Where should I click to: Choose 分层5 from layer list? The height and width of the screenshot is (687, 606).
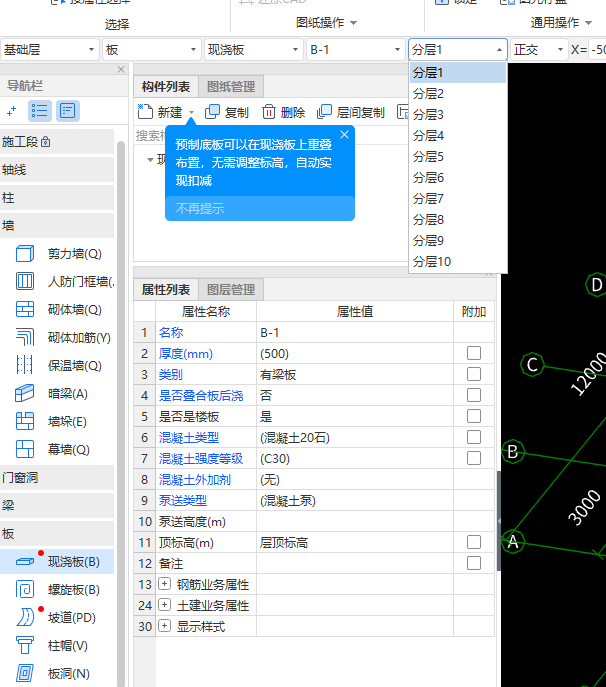click(458, 156)
